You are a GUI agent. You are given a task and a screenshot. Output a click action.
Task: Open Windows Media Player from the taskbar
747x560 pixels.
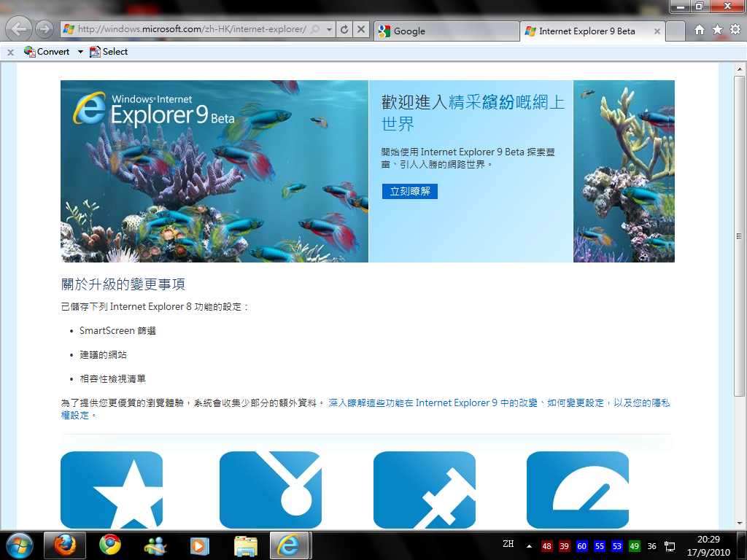pos(200,545)
